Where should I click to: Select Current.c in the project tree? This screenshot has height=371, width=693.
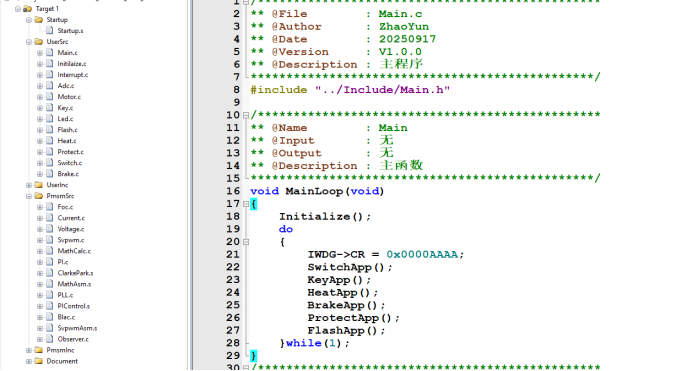pos(71,218)
